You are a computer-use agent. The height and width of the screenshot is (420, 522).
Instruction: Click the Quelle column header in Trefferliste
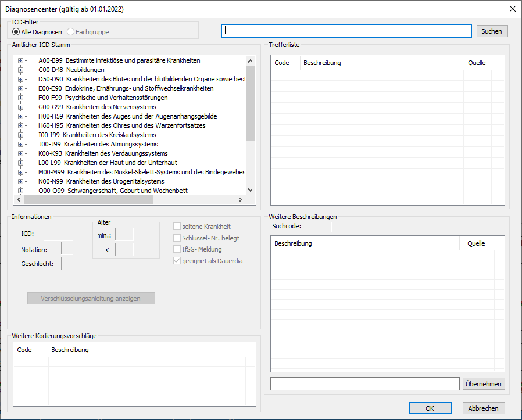(477, 63)
